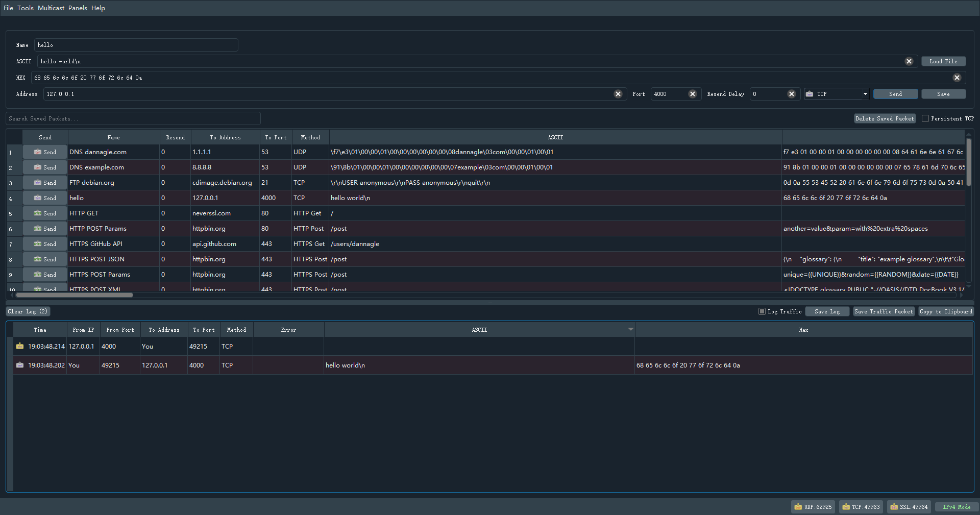
Task: Click the UDP server status icon
Action: [x=798, y=507]
